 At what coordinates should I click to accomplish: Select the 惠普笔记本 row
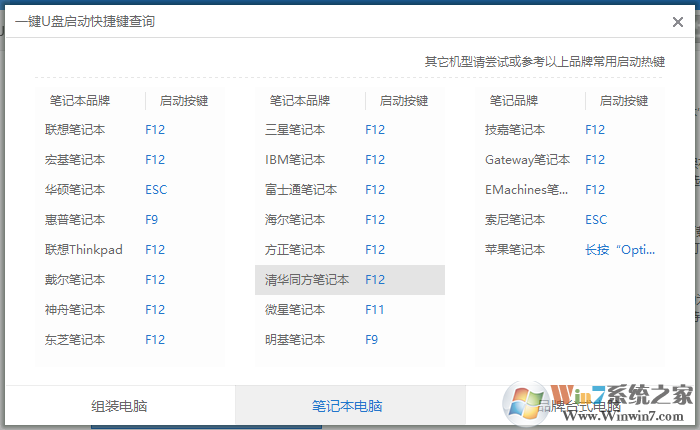click(130, 219)
